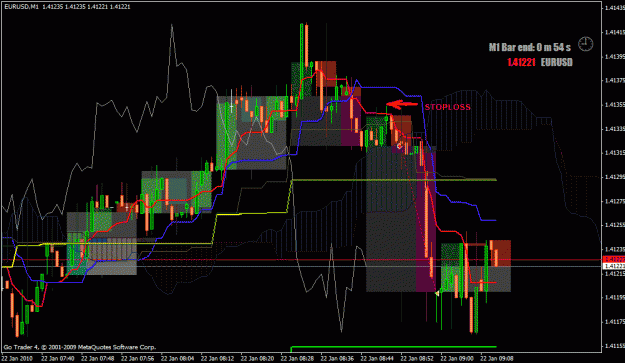
Task: Select the 'M1 Bar end: 0 m 54 s' countdown text
Action: [x=530, y=47]
